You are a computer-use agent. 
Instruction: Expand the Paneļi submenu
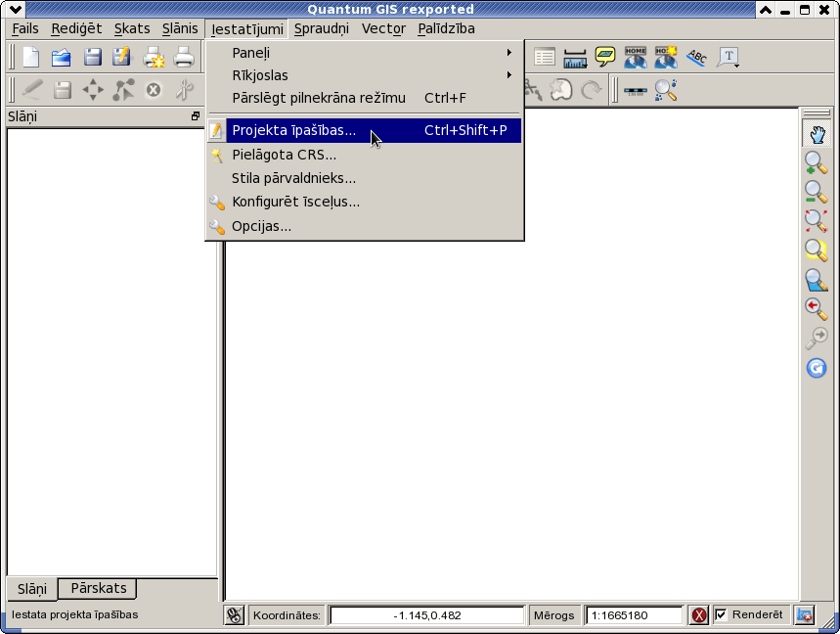[365, 53]
